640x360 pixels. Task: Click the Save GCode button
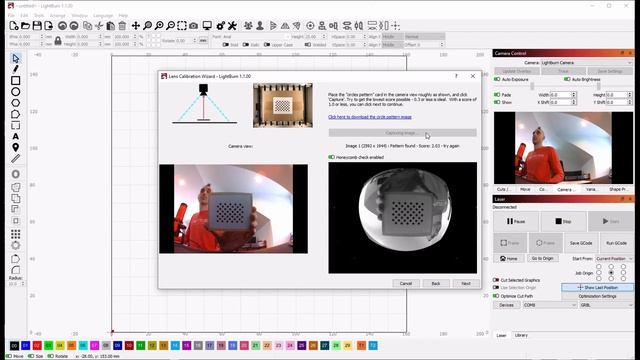[581, 243]
